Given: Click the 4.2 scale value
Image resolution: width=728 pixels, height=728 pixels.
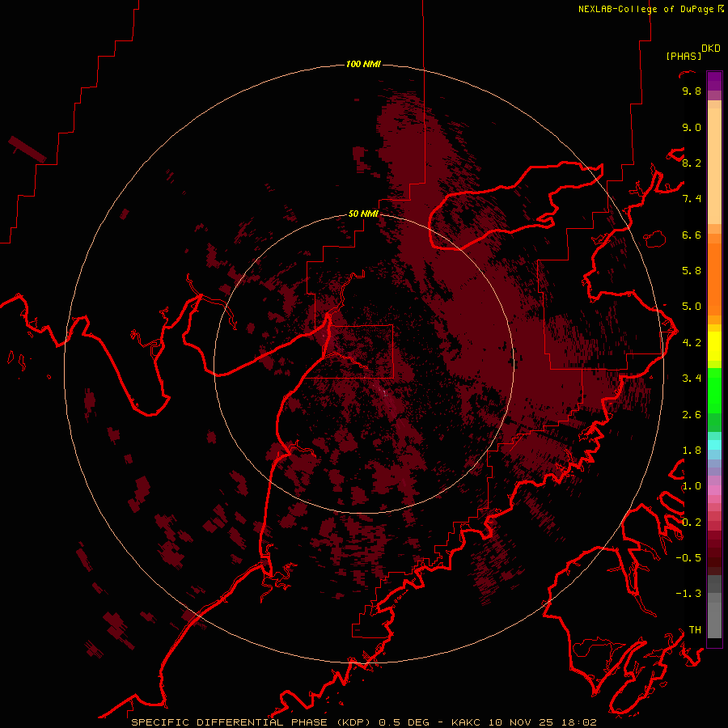Looking at the screenshot, I should point(692,343).
